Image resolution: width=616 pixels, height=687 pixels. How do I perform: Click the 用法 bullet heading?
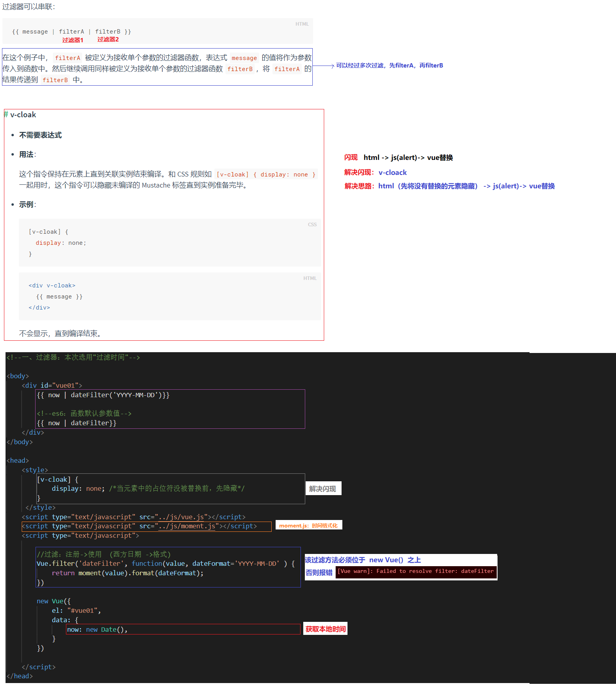coord(26,154)
